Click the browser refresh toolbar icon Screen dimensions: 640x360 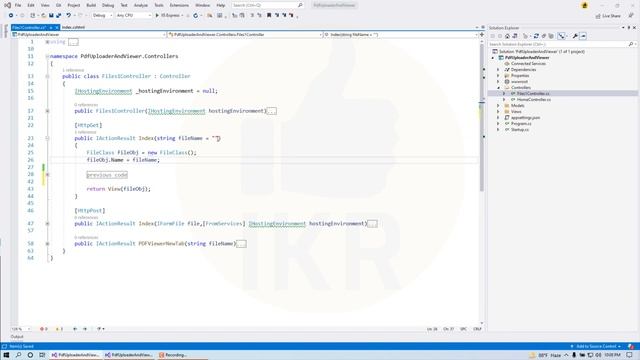click(x=196, y=16)
